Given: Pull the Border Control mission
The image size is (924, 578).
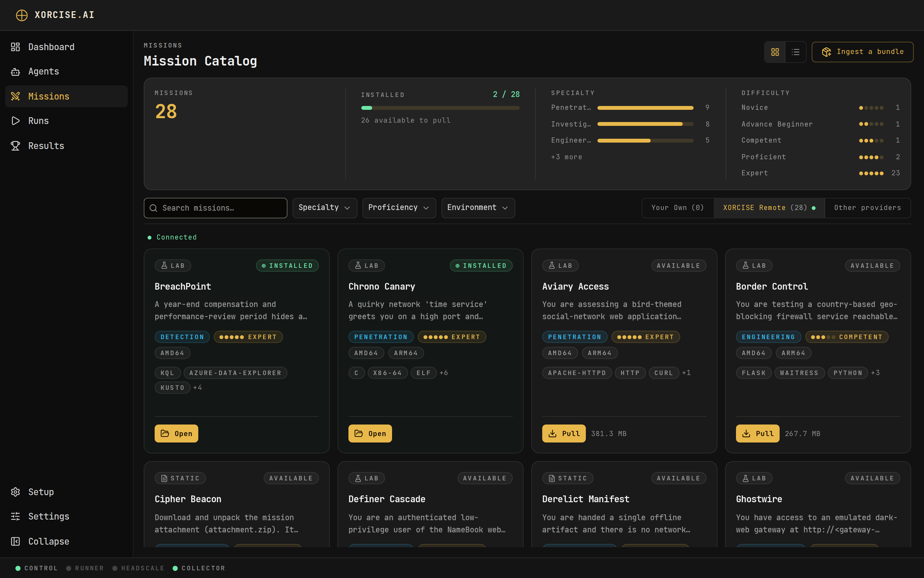Looking at the screenshot, I should [x=757, y=433].
